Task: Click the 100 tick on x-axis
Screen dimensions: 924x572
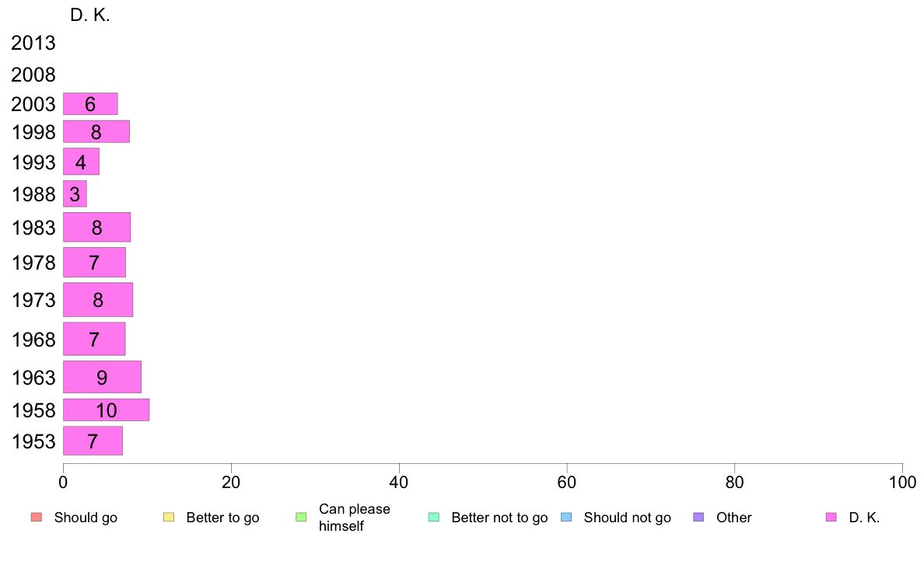Action: [x=902, y=483]
